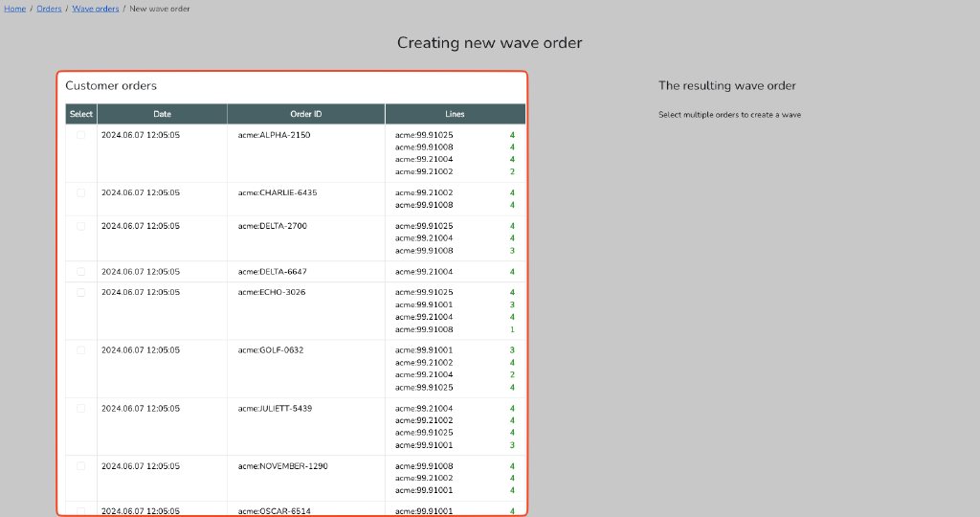Go to Home breadcrumb link
This screenshot has height=517, width=980.
[x=14, y=9]
